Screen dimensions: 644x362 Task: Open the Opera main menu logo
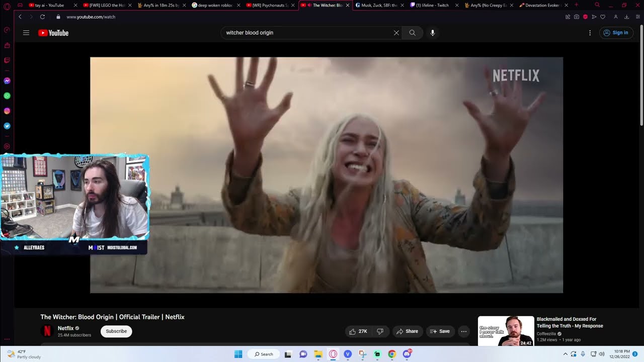pyautogui.click(x=7, y=6)
